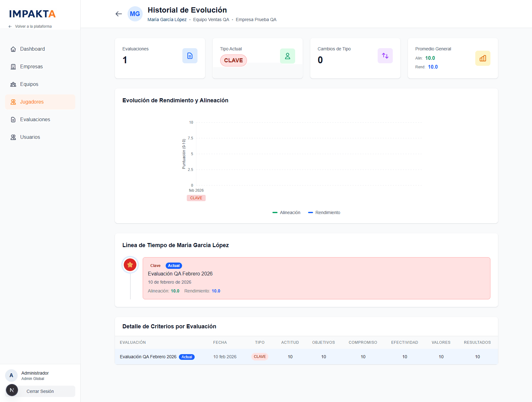The width and height of the screenshot is (532, 402).
Task: Click the purple swap arrows icon
Action: point(385,56)
